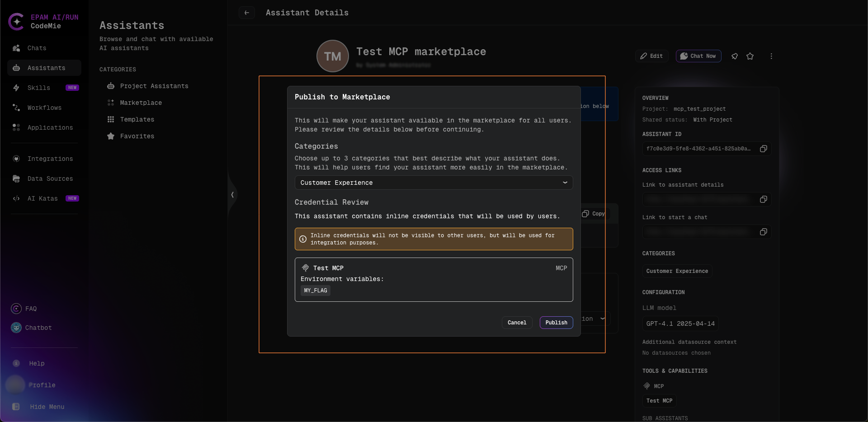Viewport: 868px width, 422px height.
Task: Click the Workflows icon
Action: click(16, 108)
